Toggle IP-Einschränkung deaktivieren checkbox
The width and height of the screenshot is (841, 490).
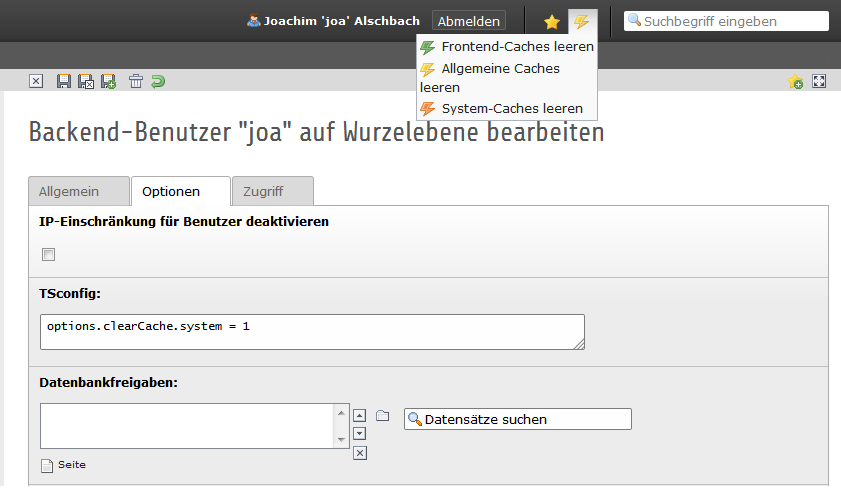coord(48,255)
